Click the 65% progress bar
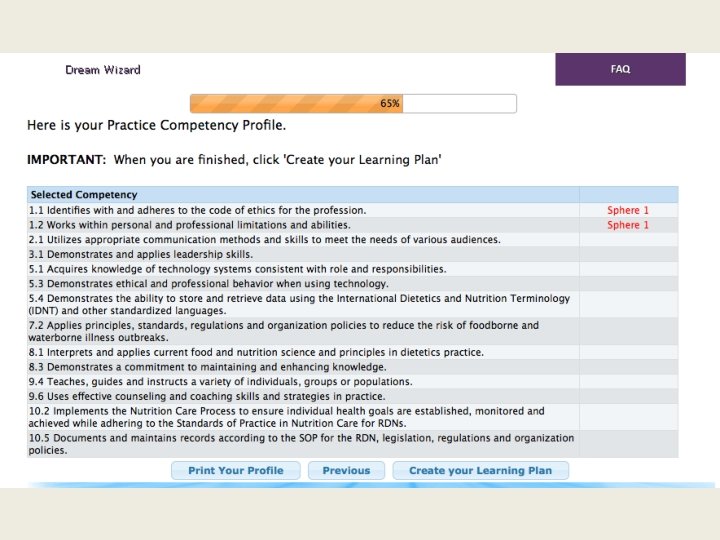Screen dimensions: 720x540 click(353, 103)
